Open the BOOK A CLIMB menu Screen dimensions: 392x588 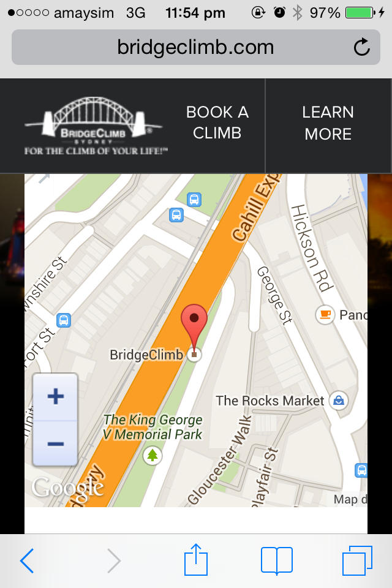pos(217,123)
